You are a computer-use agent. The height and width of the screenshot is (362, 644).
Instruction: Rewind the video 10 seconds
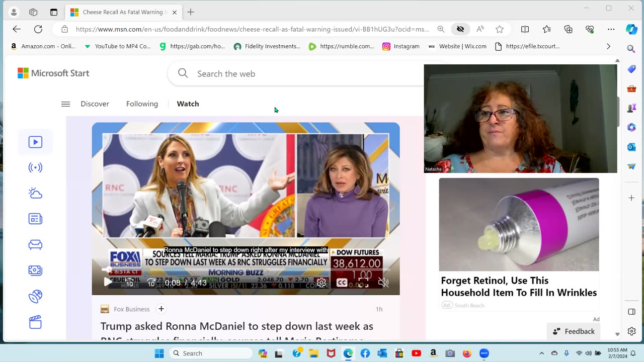129,283
